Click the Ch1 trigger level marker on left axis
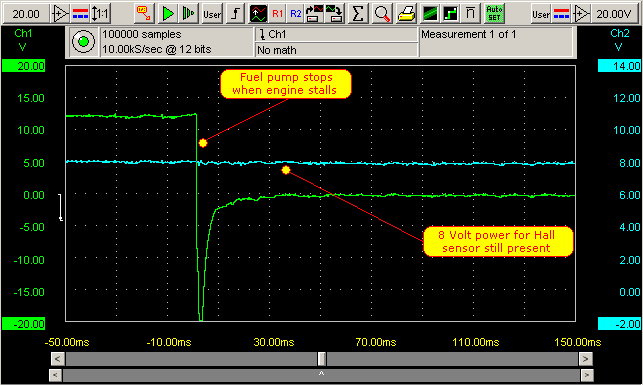Image resolution: width=643 pixels, height=385 pixels. coord(61,207)
